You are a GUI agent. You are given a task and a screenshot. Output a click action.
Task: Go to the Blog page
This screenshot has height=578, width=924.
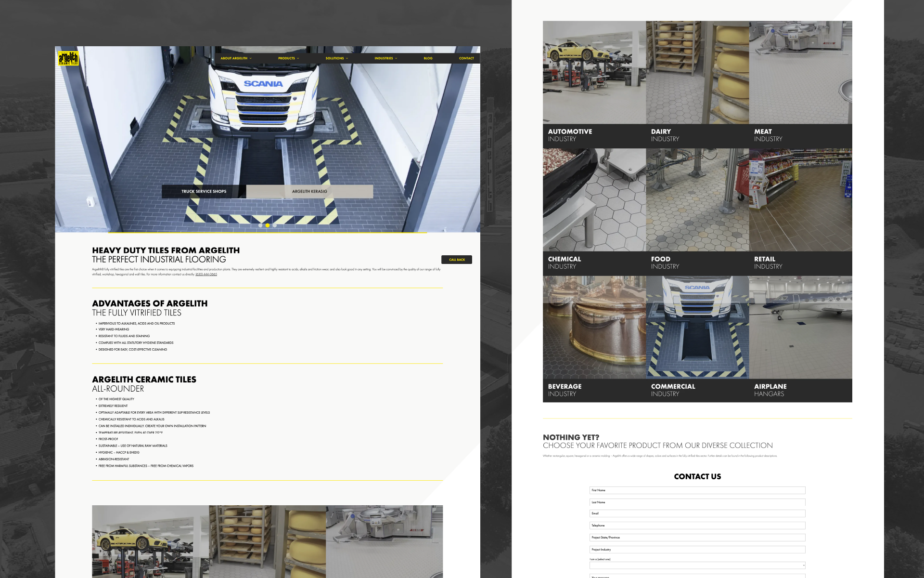[428, 58]
